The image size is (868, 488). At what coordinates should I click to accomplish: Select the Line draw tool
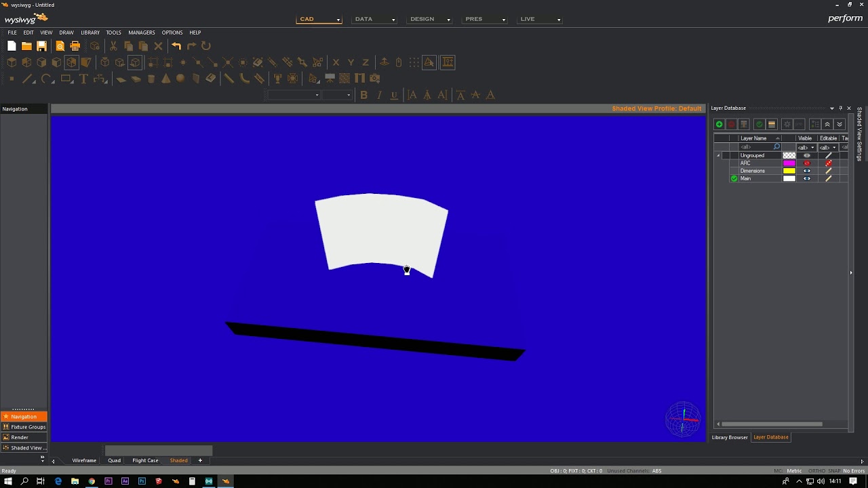tap(28, 79)
